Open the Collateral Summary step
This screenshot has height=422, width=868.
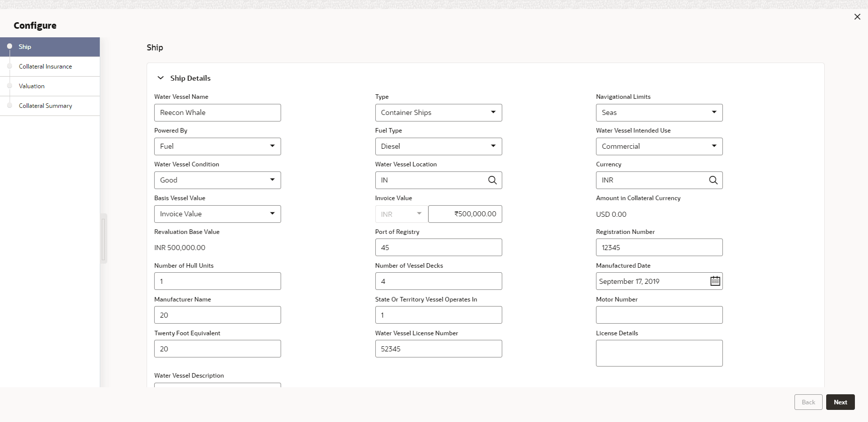(45, 106)
